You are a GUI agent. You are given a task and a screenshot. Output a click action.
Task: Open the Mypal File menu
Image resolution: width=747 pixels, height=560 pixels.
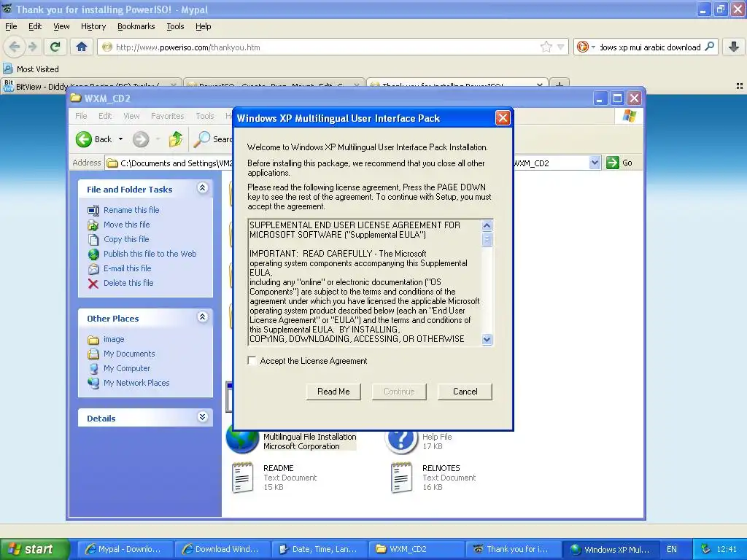tap(11, 26)
